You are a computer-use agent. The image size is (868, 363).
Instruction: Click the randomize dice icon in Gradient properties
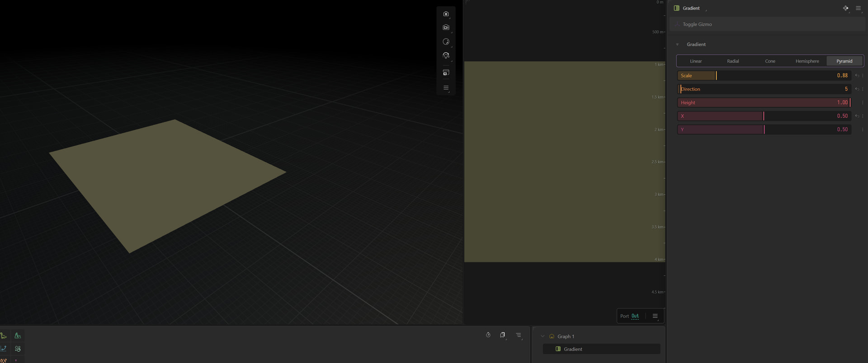[x=845, y=8]
